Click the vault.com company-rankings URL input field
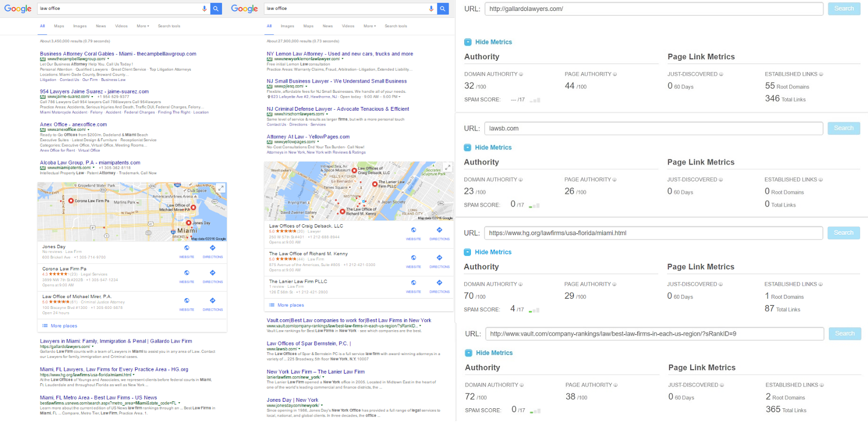The image size is (868, 430). click(x=655, y=334)
